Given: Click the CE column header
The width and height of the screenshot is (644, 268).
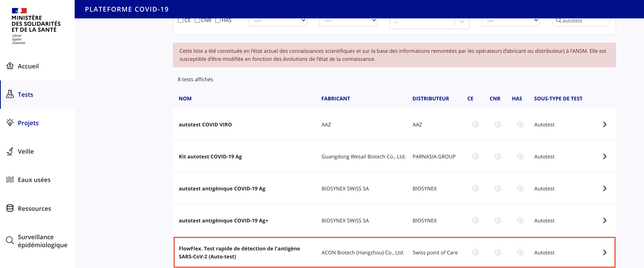Looking at the screenshot, I should [x=470, y=99].
